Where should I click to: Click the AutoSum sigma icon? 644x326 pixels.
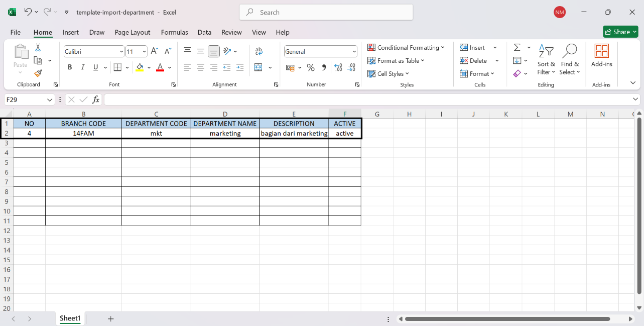(517, 48)
